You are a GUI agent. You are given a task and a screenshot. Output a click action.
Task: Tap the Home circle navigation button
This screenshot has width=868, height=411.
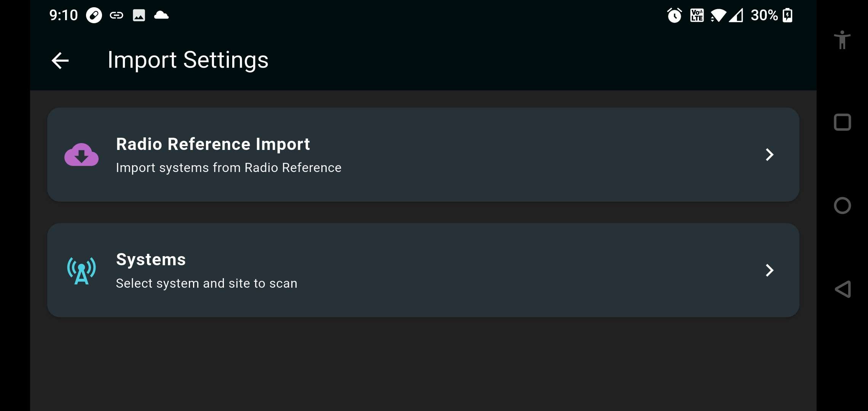click(842, 205)
